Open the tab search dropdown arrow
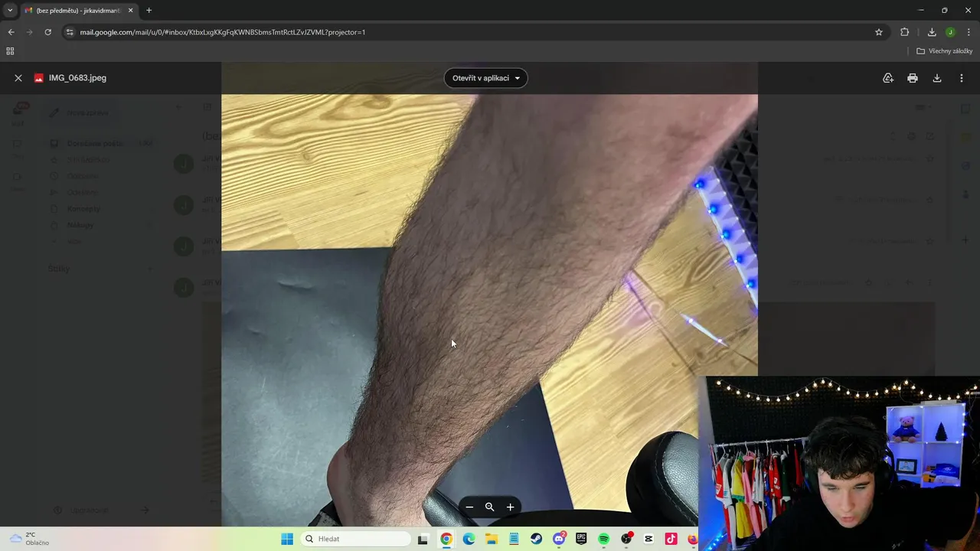 (10, 11)
